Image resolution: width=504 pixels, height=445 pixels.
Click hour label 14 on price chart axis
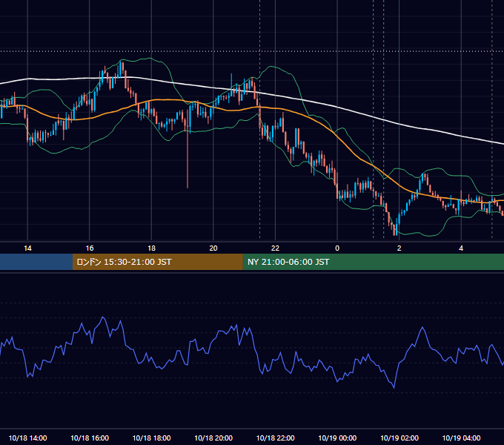tap(27, 248)
